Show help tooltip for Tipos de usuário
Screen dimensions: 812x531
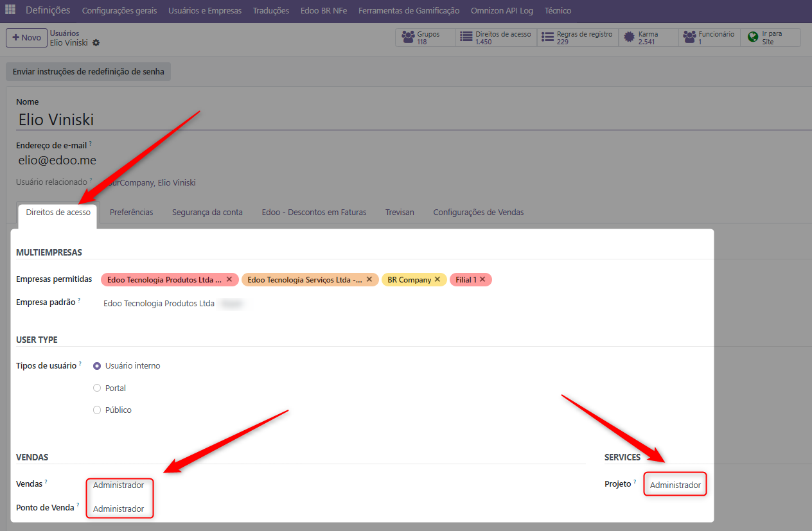point(80,364)
